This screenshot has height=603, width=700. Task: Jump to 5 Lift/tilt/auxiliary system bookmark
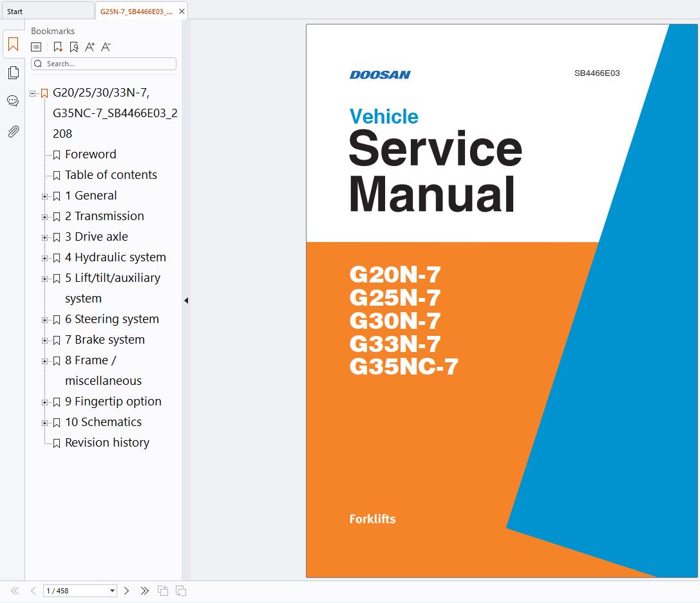click(x=113, y=288)
